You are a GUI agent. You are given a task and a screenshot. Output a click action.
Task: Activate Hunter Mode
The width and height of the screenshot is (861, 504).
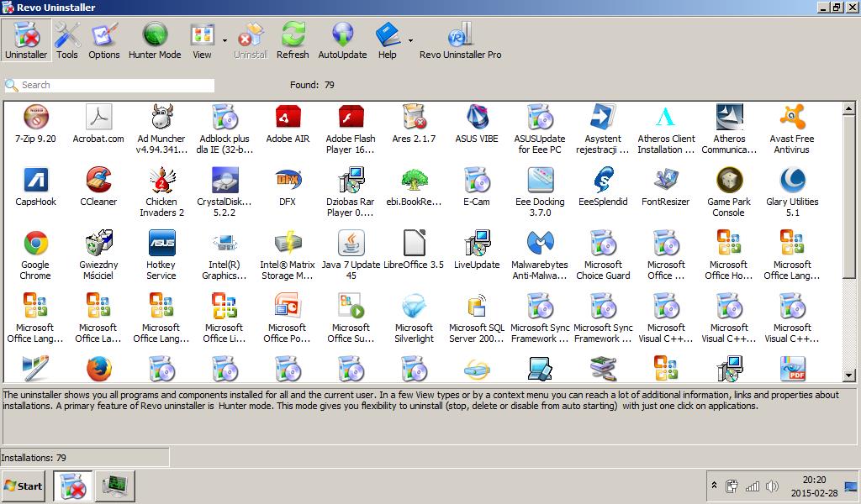[x=155, y=40]
